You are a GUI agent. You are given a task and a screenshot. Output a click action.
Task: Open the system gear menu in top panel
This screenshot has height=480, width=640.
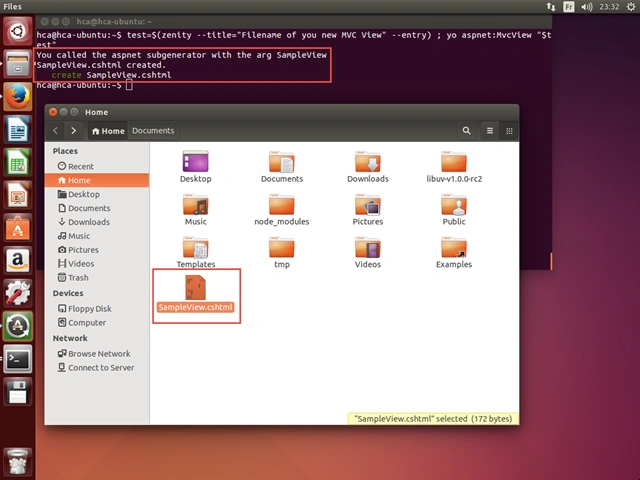631,7
